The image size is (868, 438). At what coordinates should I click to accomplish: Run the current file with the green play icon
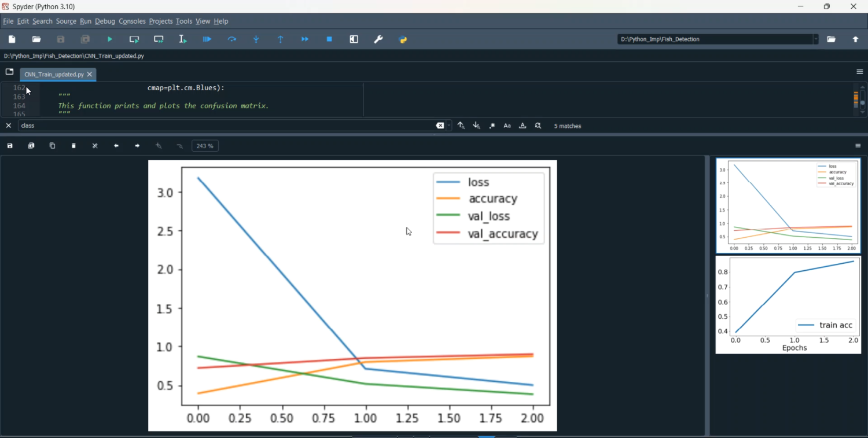pos(110,39)
